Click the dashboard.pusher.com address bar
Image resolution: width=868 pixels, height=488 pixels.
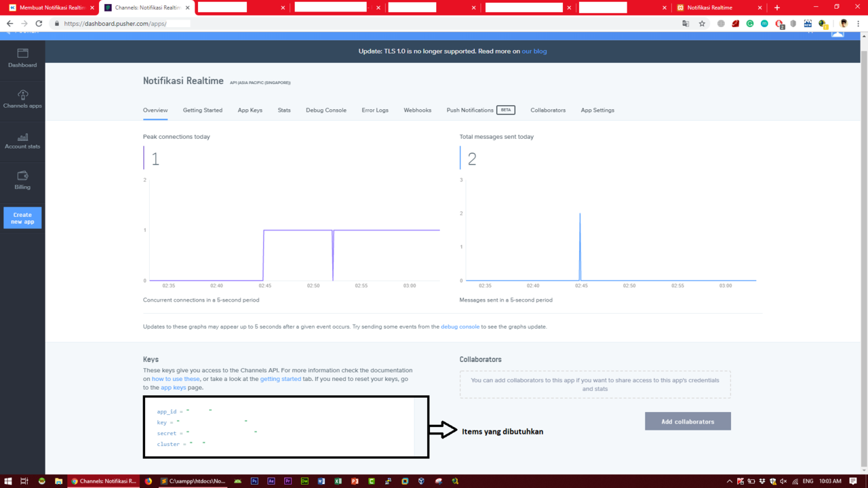pos(366,24)
